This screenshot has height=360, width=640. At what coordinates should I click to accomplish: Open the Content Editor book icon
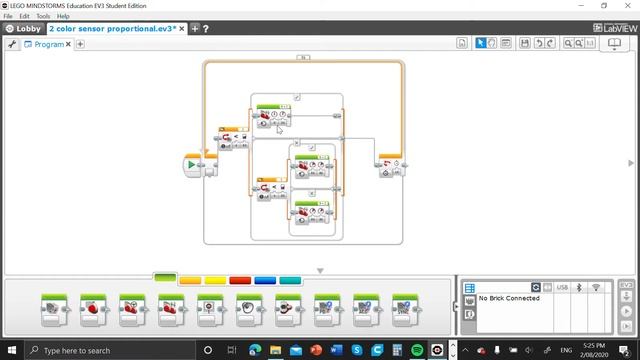tap(614, 43)
